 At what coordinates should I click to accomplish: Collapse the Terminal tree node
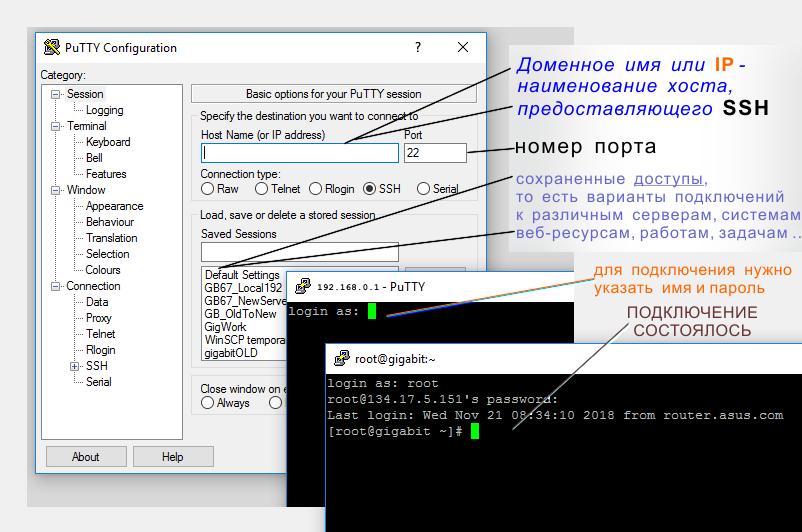[55, 126]
